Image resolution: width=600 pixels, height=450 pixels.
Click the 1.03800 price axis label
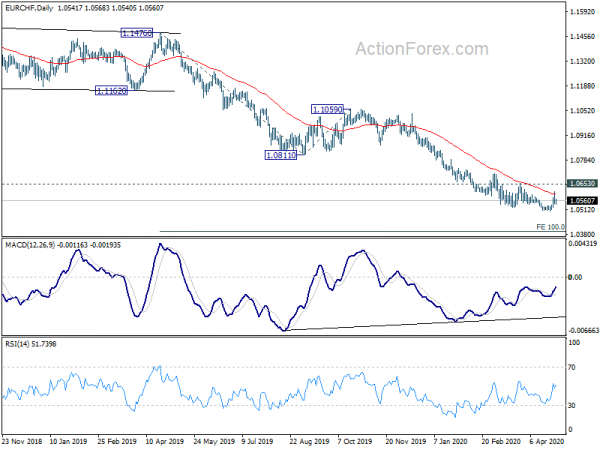582,234
